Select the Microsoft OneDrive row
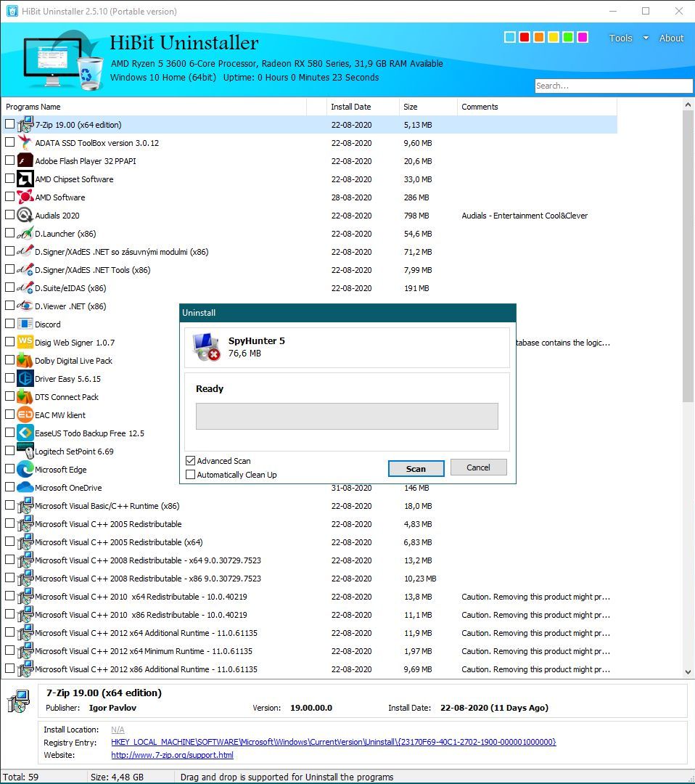The image size is (695, 784). 310,488
